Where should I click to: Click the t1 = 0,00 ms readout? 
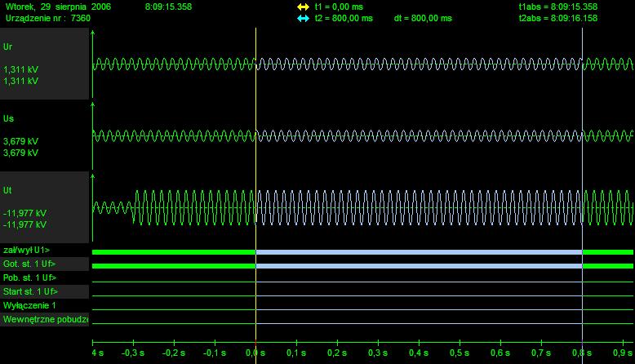click(339, 7)
